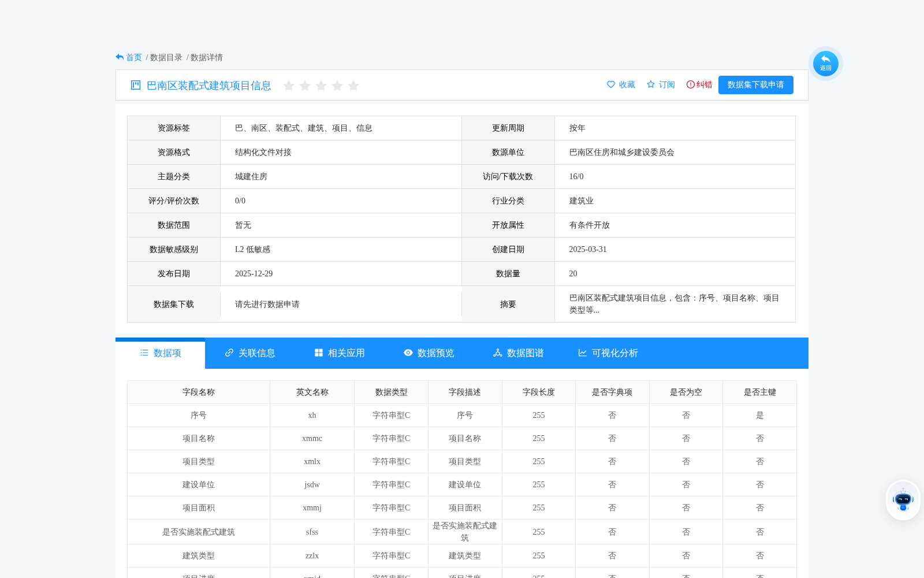Viewport: 924px width, 578px height.
Task: Click the 城建住房 theme category value
Action: pyautogui.click(x=251, y=177)
